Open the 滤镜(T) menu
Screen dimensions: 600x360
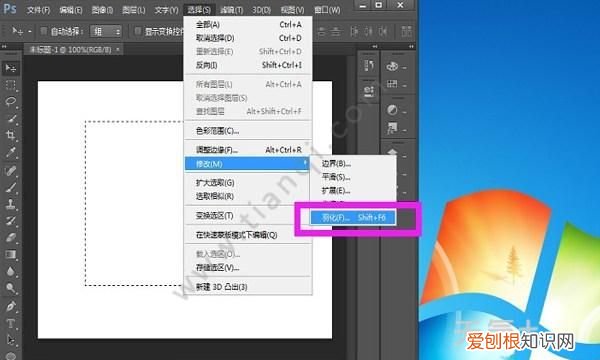pyautogui.click(x=232, y=10)
